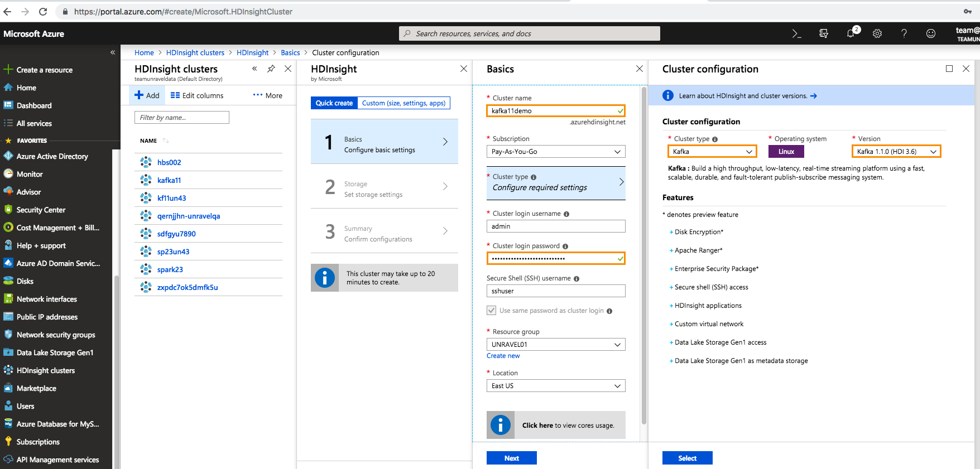Open portal settings gear icon
Screen dimensions: 980x469
[x=877, y=33]
